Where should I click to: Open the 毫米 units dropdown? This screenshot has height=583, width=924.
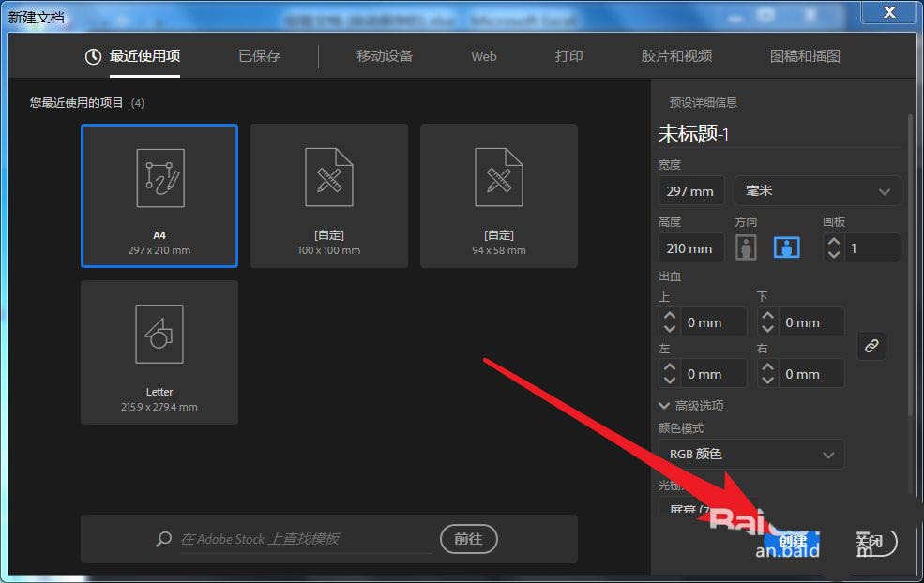click(817, 191)
